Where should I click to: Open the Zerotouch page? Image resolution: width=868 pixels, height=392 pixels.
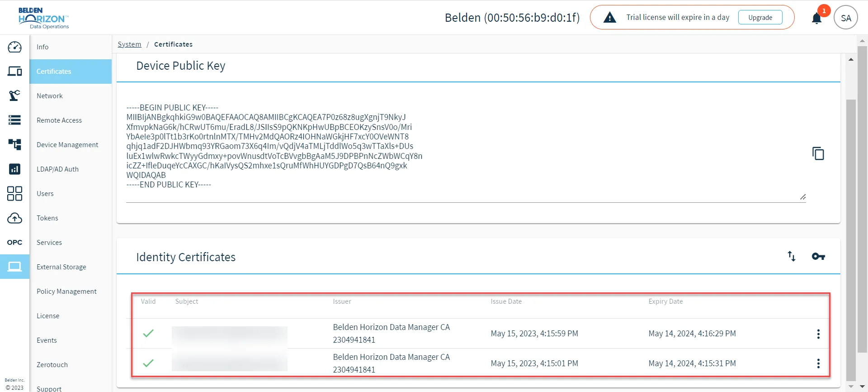pos(71,364)
